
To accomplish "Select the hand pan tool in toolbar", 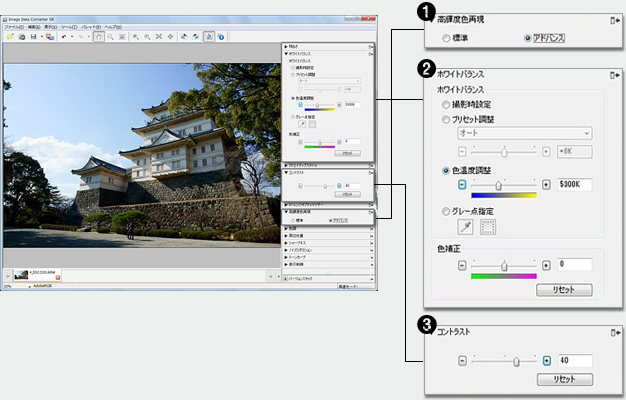I will (98, 36).
